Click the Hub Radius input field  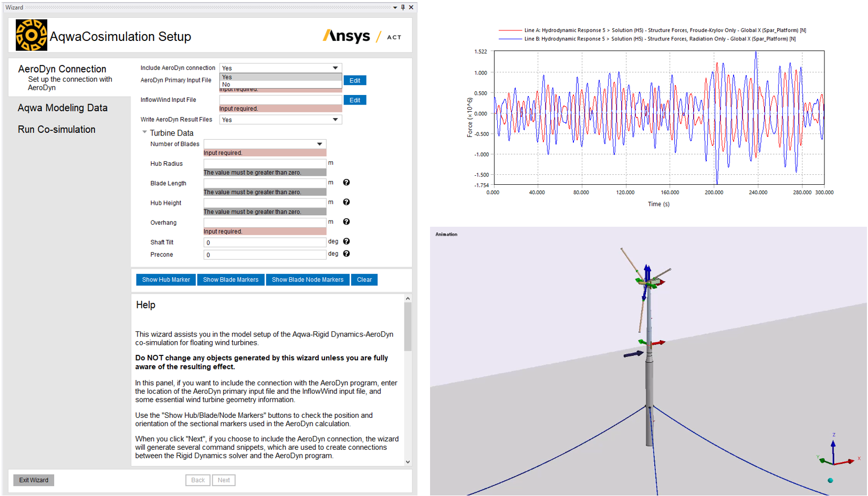click(x=265, y=163)
